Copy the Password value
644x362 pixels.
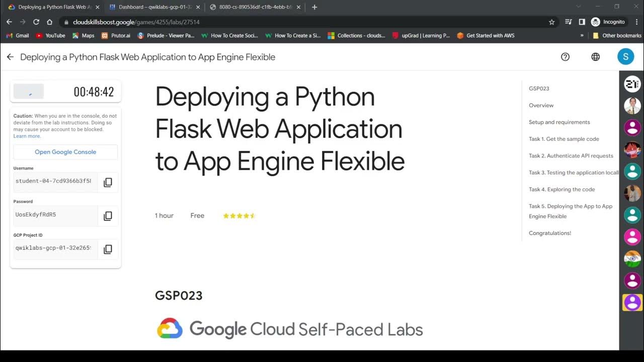pyautogui.click(x=108, y=216)
